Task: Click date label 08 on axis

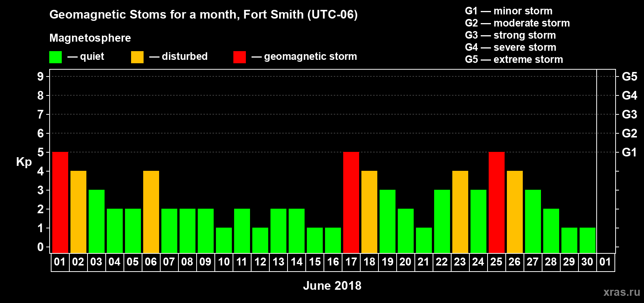Action: [x=187, y=262]
